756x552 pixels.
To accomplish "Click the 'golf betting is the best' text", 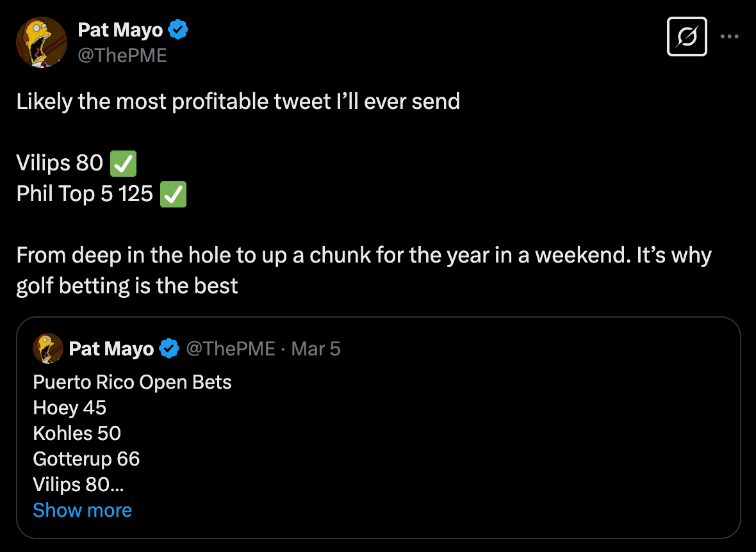I will 127,286.
